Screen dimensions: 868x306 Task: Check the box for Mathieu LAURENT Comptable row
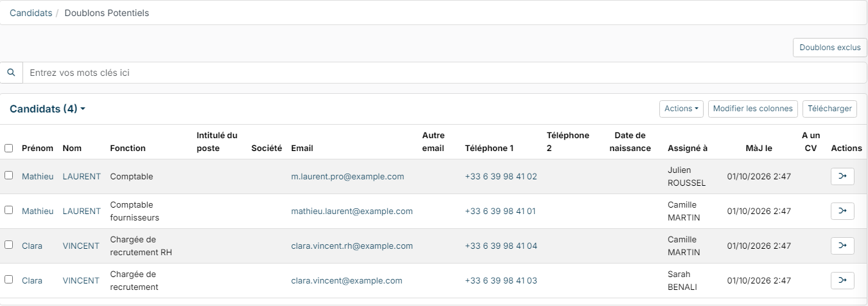pos(8,175)
